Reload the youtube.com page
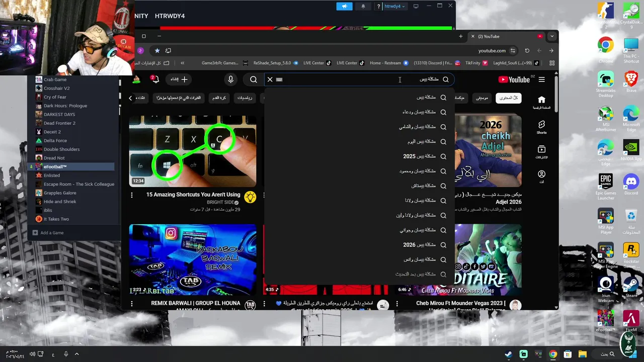 [527, 50]
